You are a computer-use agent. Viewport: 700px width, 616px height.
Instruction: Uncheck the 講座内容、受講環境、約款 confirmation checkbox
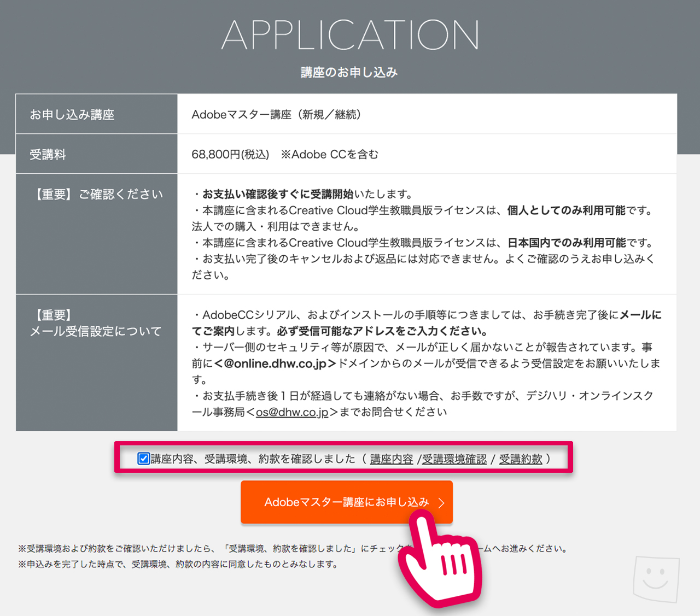(x=144, y=459)
